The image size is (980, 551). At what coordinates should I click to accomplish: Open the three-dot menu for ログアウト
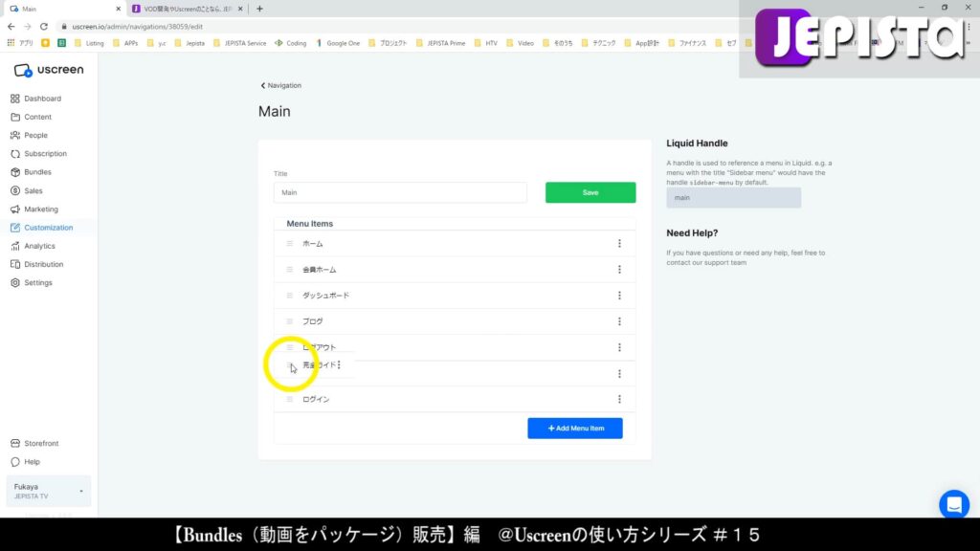pos(619,347)
